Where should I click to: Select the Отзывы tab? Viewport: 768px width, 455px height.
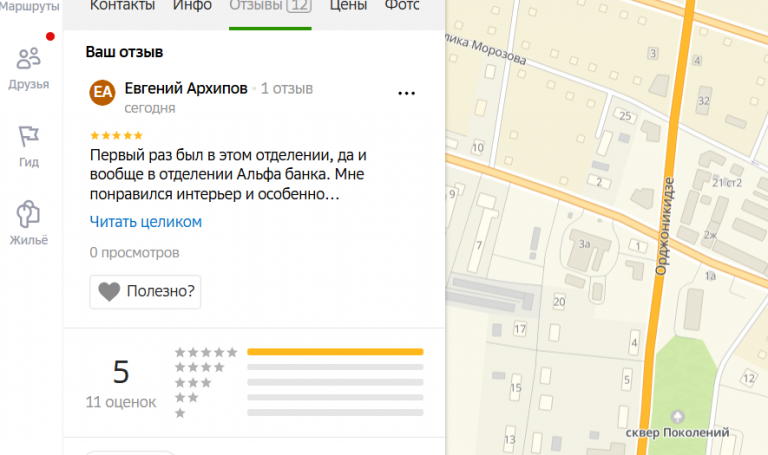pos(270,6)
